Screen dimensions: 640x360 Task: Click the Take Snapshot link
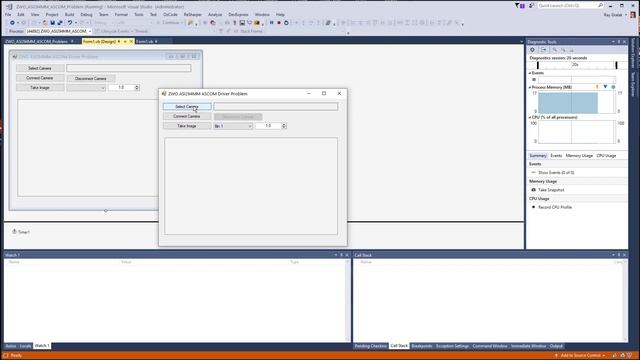tap(551, 190)
